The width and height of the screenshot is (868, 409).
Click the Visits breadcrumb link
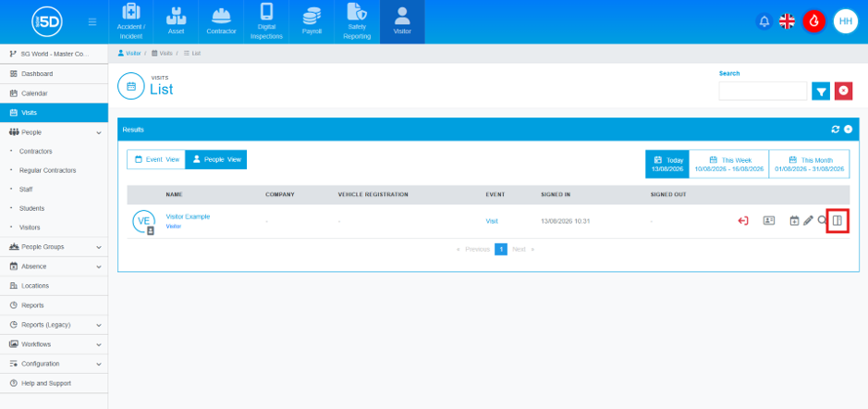pyautogui.click(x=162, y=53)
